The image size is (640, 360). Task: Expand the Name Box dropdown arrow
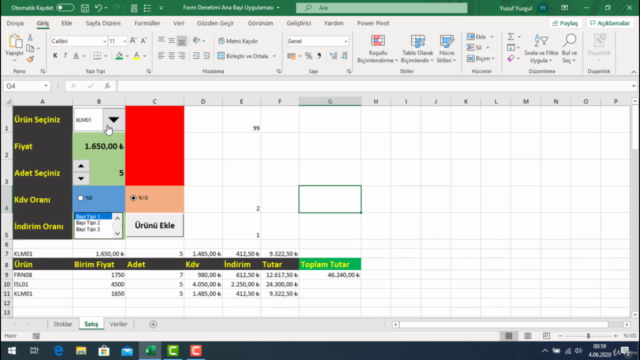click(46, 86)
